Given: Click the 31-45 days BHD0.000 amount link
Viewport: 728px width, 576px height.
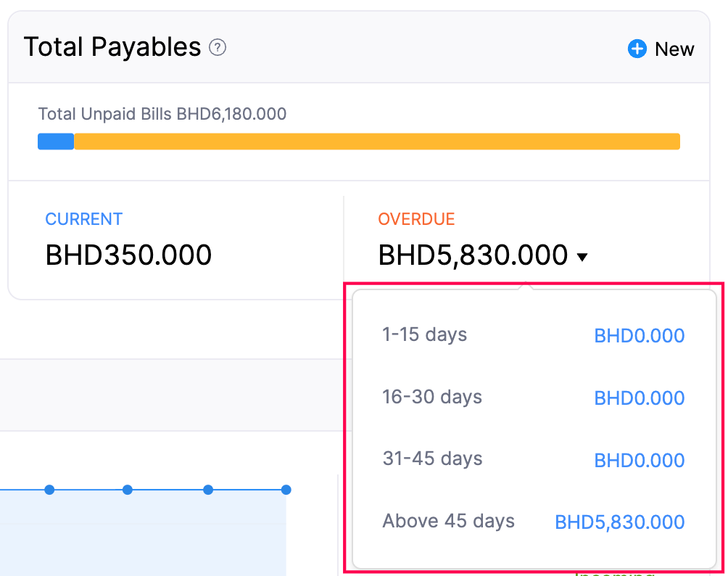Looking at the screenshot, I should (639, 460).
